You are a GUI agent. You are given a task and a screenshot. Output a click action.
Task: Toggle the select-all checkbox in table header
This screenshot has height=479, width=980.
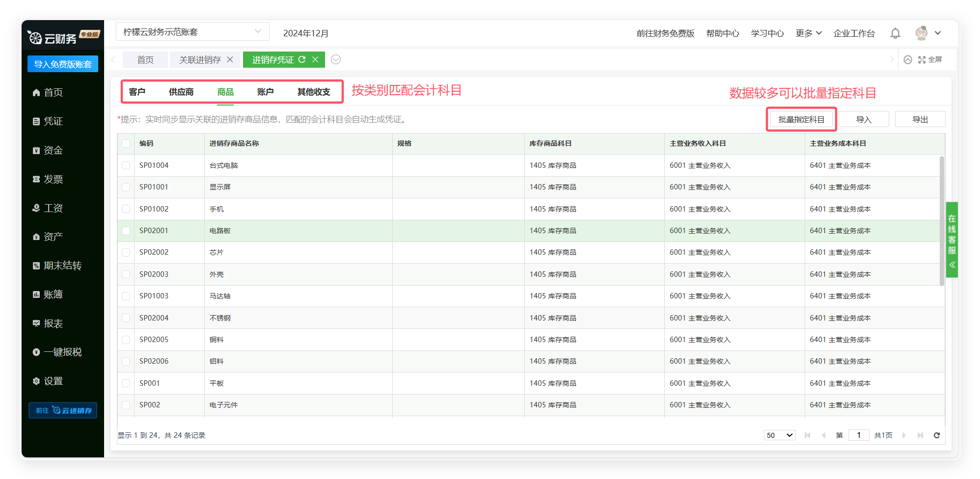coord(126,143)
